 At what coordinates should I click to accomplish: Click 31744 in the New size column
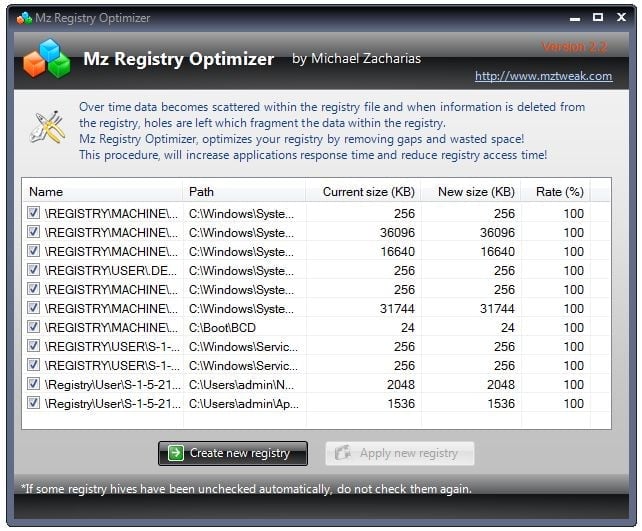497,309
